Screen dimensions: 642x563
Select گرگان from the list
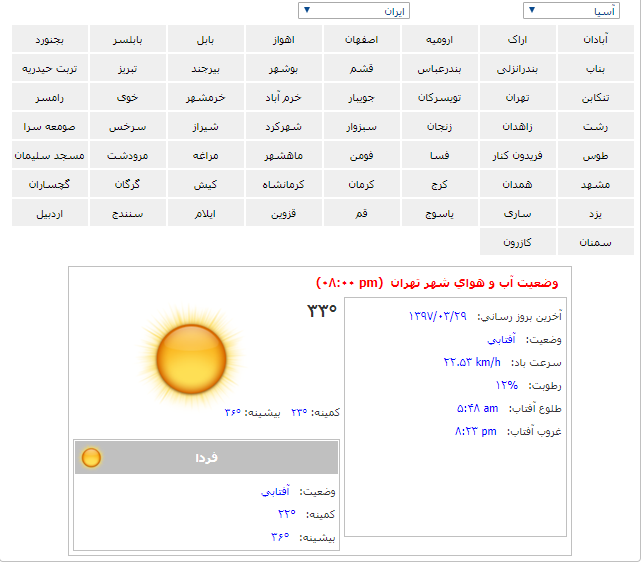coord(128,184)
